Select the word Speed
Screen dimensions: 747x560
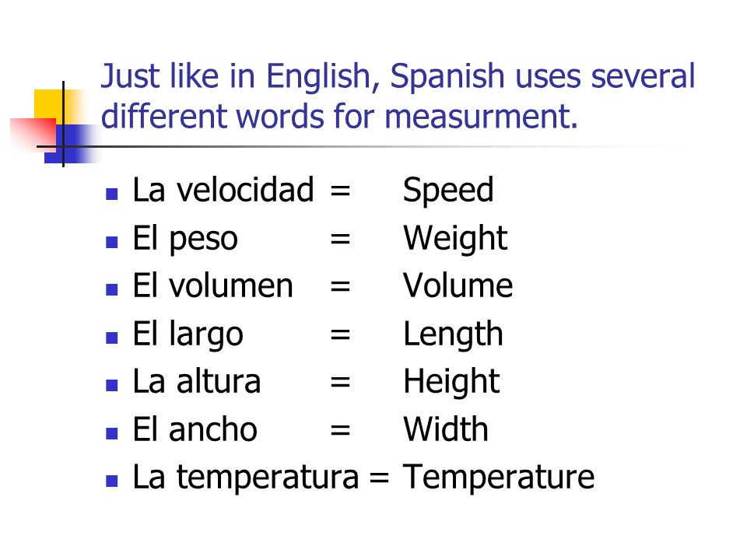pyautogui.click(x=448, y=191)
